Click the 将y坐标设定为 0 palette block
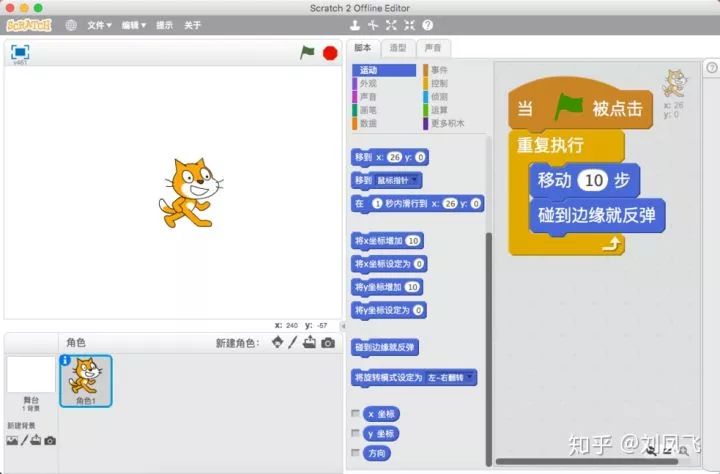The height and width of the screenshot is (474, 720). (x=389, y=310)
